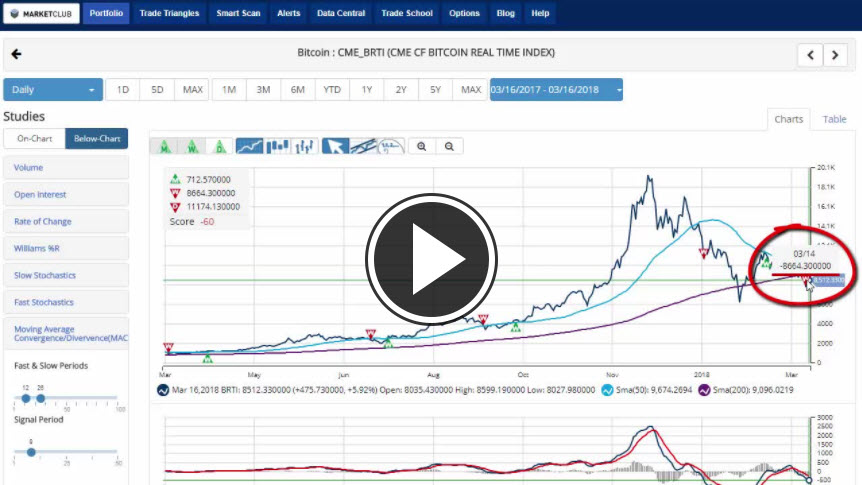Switch to candlestick chart type
862x485 pixels.
tap(277, 146)
